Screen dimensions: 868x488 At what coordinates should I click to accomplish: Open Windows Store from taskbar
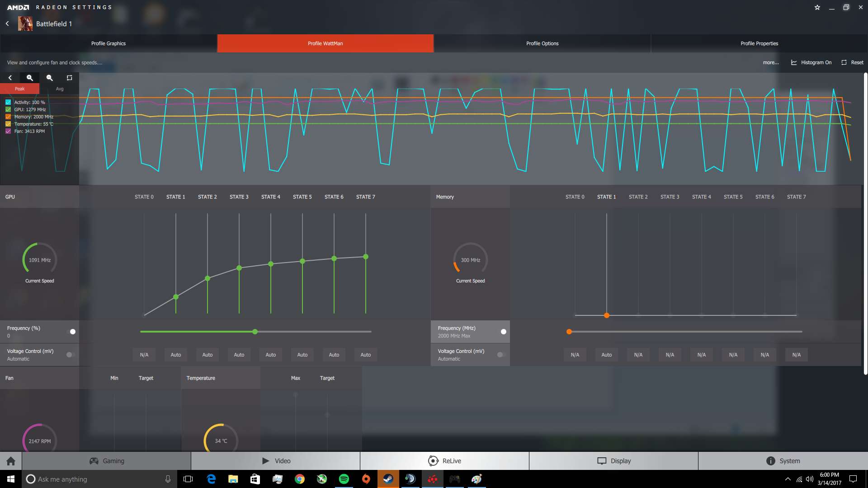point(255,479)
